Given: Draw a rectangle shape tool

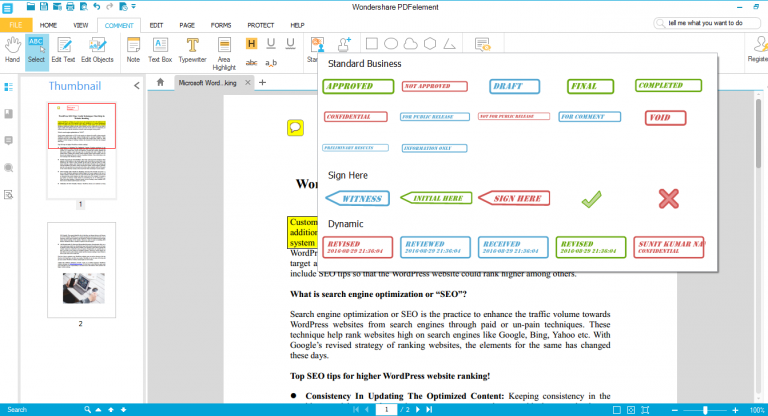Looking at the screenshot, I should pyautogui.click(x=372, y=44).
